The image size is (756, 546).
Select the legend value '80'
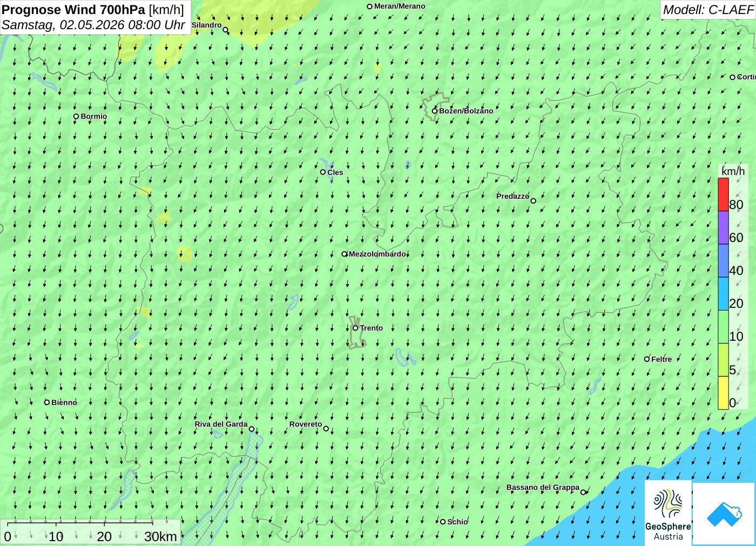[x=736, y=205]
